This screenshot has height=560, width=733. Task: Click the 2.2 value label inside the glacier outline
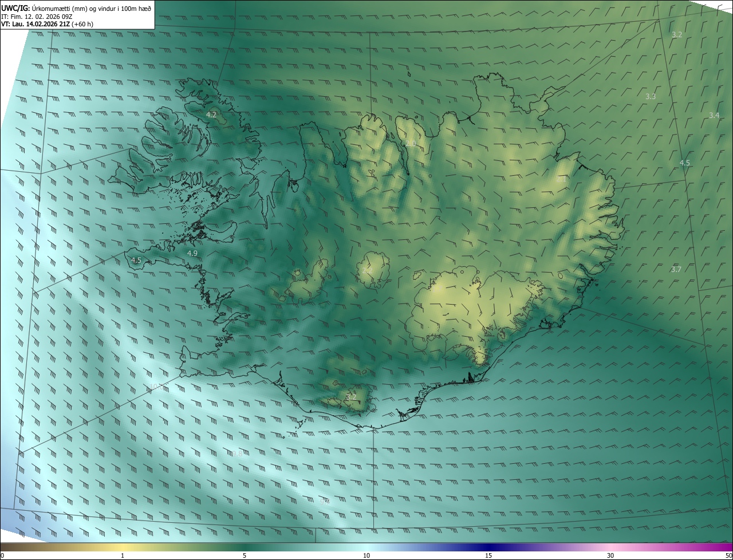[x=367, y=270]
